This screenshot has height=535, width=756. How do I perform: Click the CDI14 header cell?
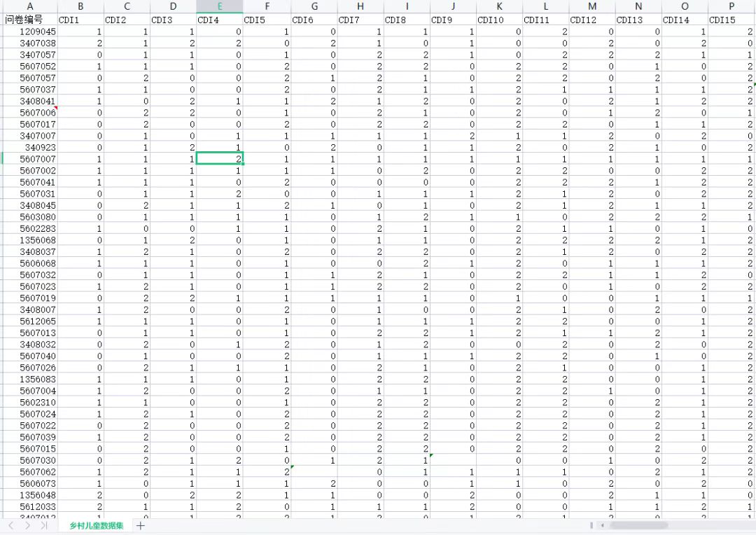(685, 20)
